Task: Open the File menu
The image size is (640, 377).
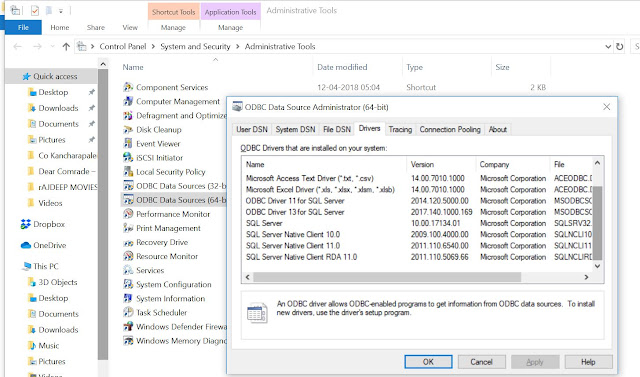Action: pos(23,27)
